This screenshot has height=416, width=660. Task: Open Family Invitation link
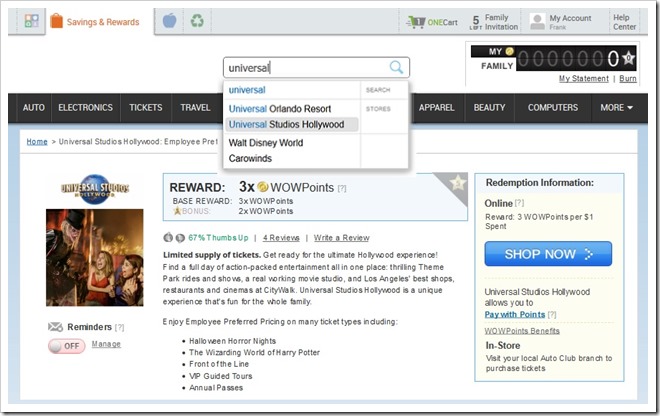tap(494, 22)
